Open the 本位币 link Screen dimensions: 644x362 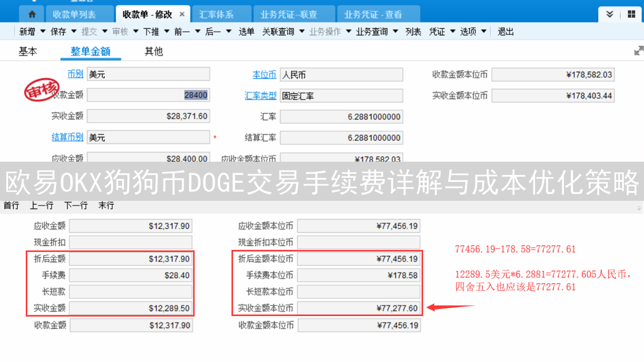264,75
